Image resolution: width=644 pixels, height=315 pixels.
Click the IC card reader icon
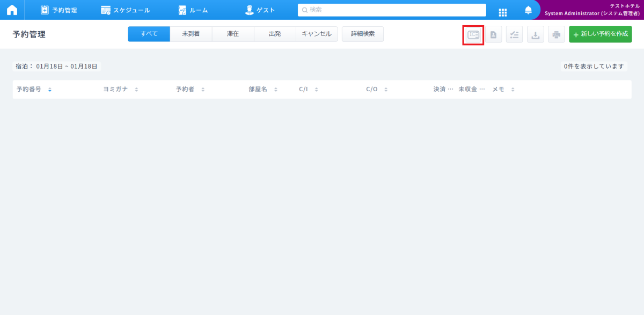pyautogui.click(x=473, y=35)
